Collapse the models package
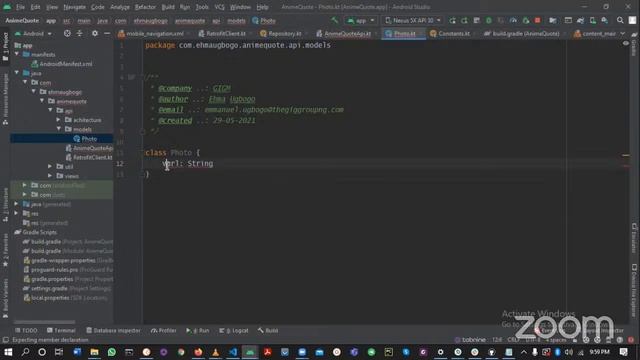The height and width of the screenshot is (360, 640). pyautogui.click(x=58, y=129)
